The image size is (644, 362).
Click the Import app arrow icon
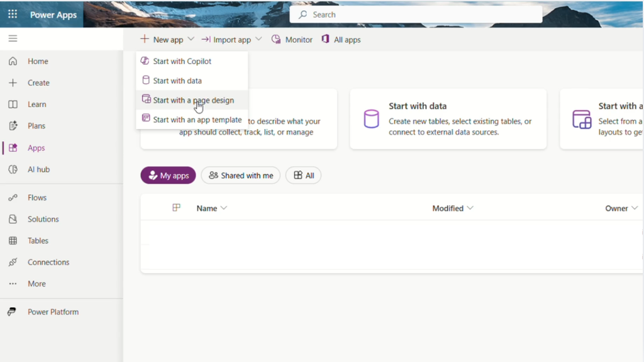(206, 40)
